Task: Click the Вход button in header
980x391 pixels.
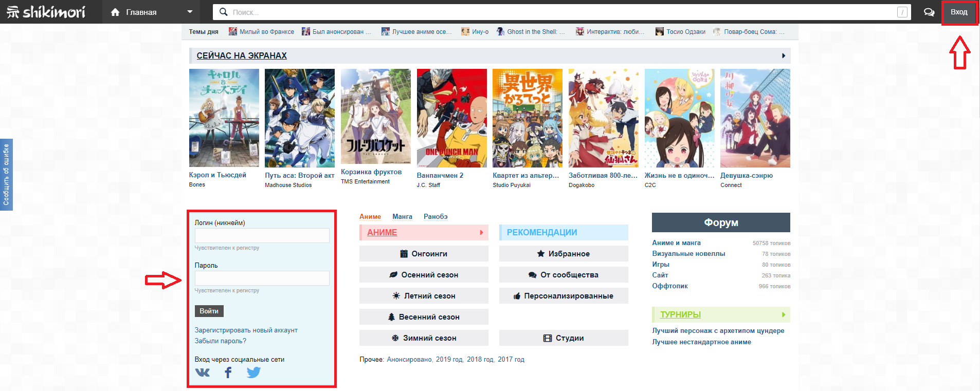Action: click(x=958, y=12)
